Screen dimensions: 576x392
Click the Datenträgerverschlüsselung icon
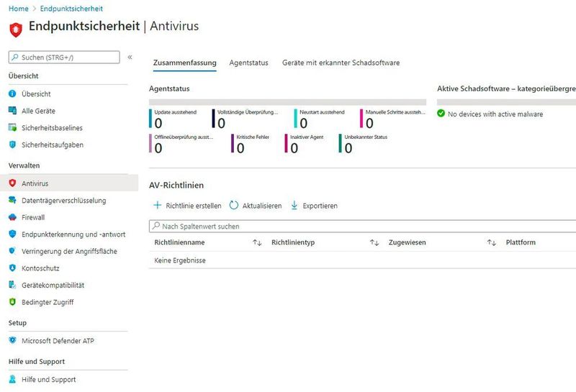click(x=12, y=200)
